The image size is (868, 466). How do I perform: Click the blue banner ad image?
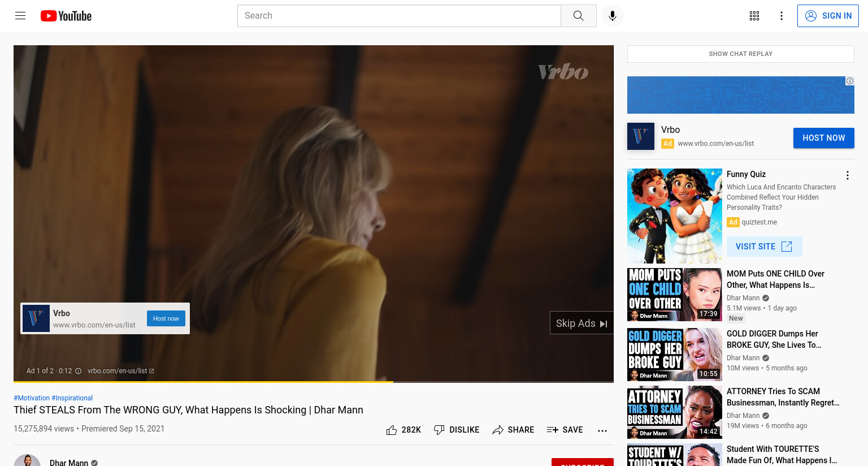pos(741,95)
